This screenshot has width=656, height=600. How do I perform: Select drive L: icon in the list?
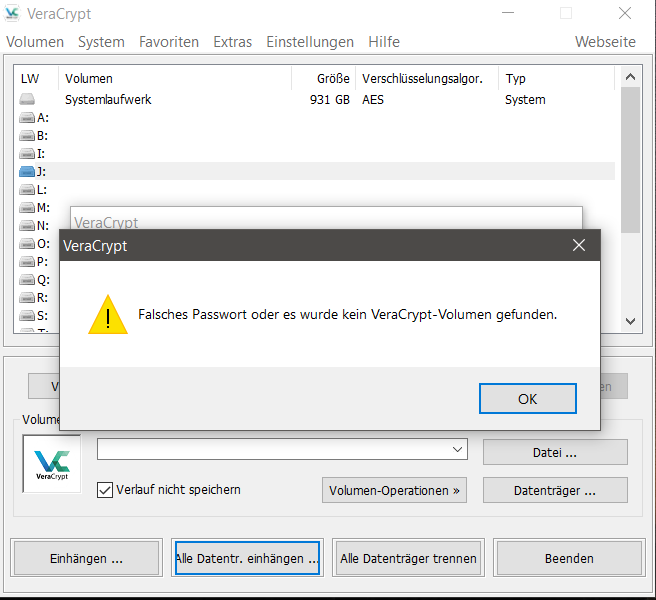tap(27, 190)
